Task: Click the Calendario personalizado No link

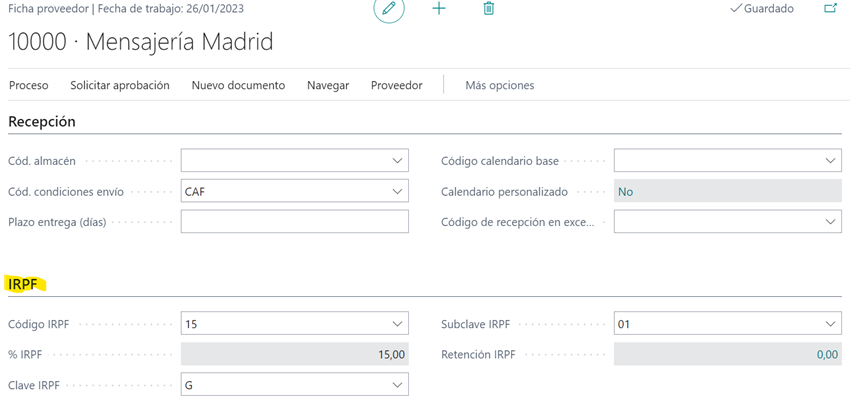Action: pyautogui.click(x=626, y=192)
